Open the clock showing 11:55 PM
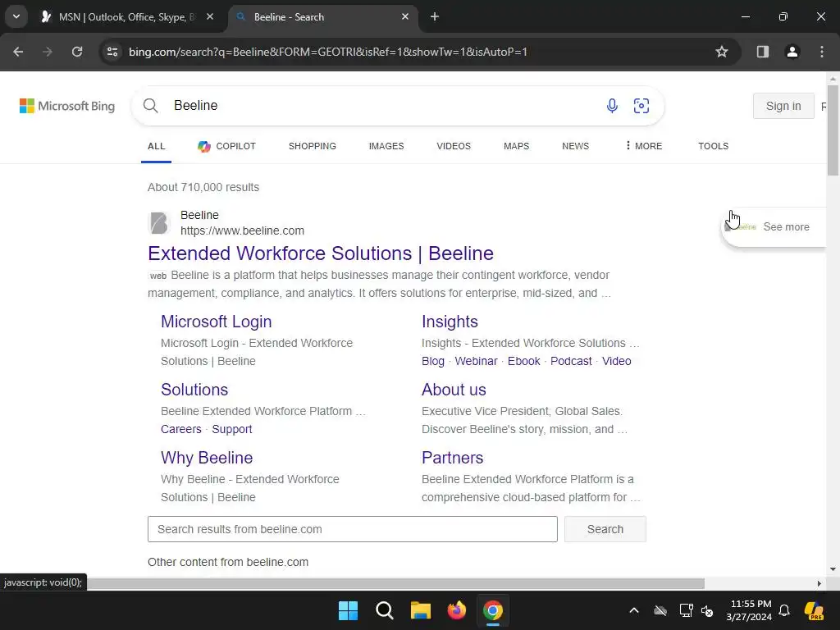840x630 pixels. point(749,610)
